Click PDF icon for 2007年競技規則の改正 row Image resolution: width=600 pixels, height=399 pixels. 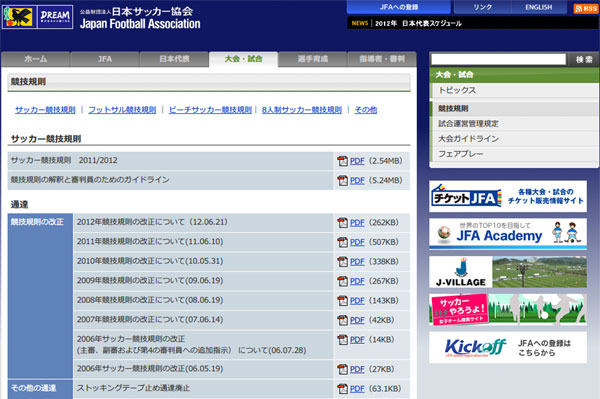pos(342,320)
